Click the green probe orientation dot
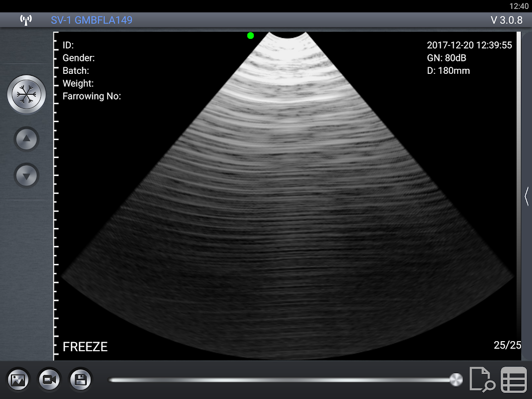 [250, 35]
